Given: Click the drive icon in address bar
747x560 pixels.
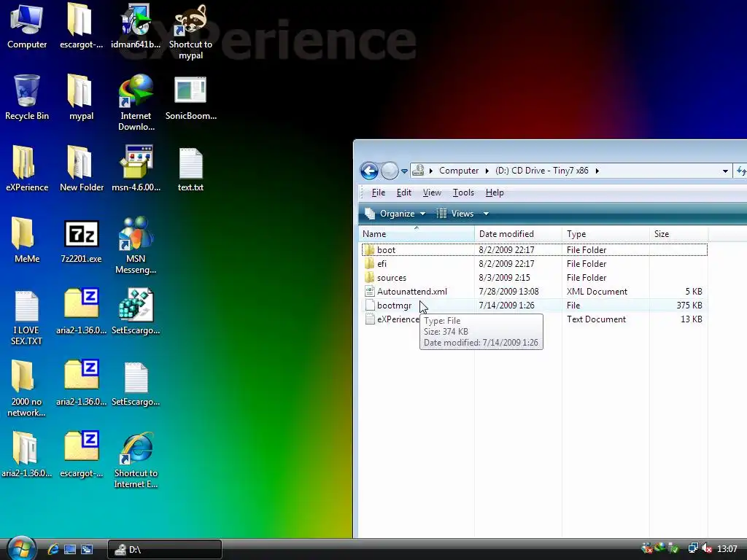Looking at the screenshot, I should (x=418, y=171).
